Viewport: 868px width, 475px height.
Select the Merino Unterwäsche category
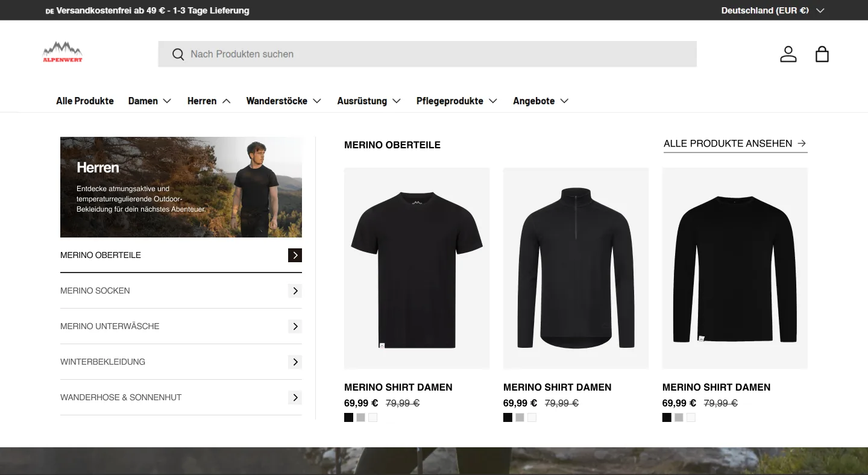pos(181,326)
